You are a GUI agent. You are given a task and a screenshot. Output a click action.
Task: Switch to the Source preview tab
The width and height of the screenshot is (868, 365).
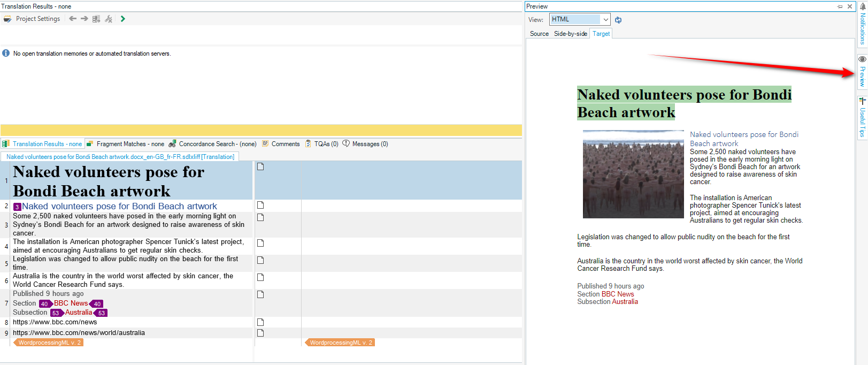539,34
